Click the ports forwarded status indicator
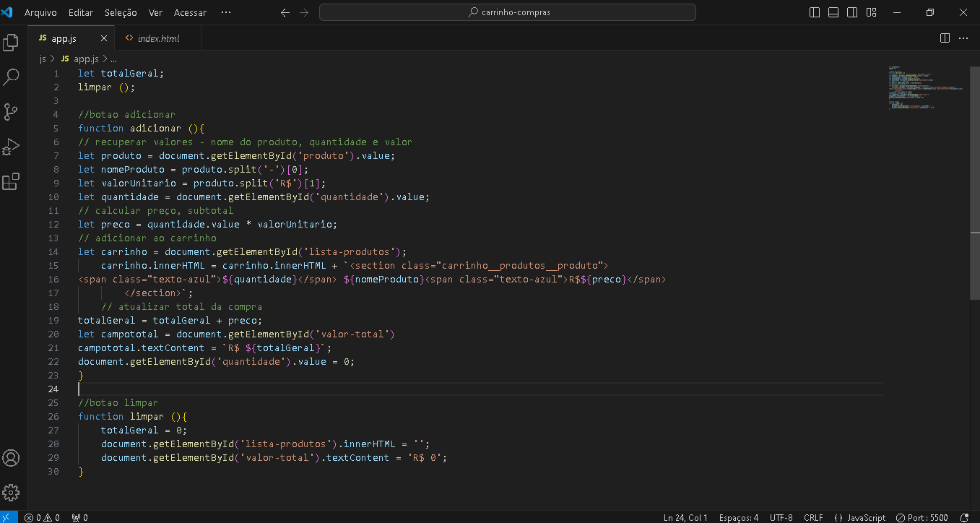 [x=79, y=517]
